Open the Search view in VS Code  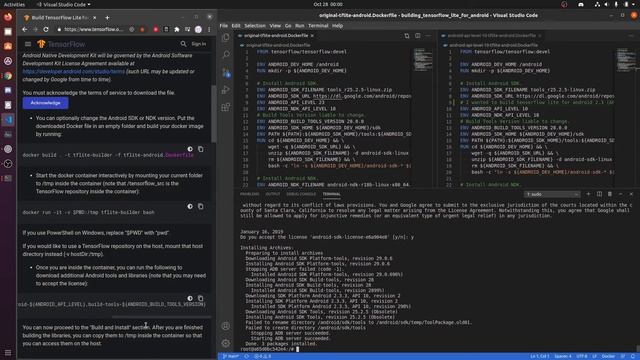coord(226,55)
